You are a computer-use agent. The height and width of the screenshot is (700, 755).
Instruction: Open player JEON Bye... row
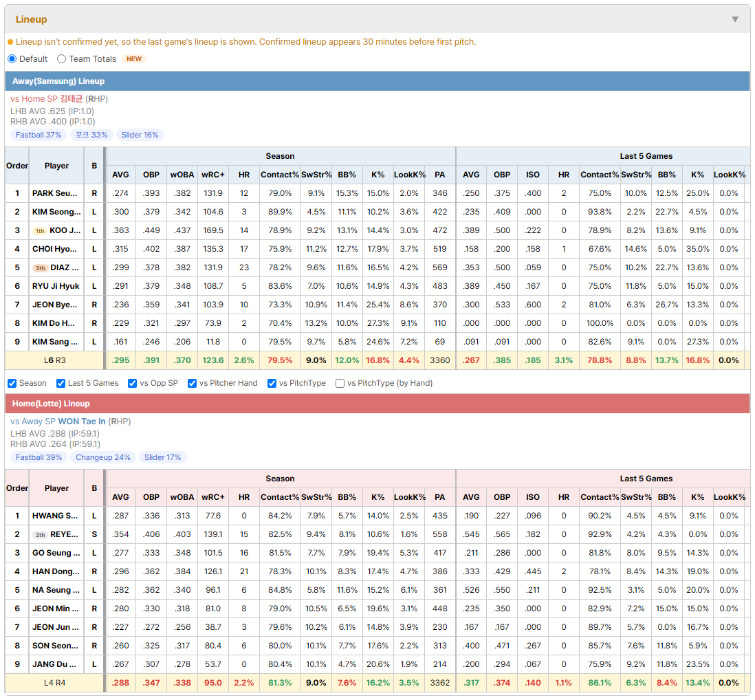click(x=54, y=305)
